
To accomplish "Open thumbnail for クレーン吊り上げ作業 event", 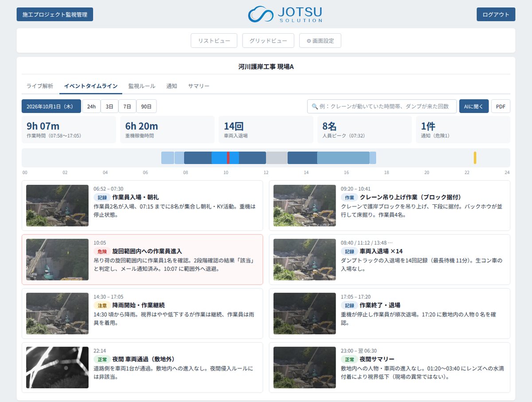I will [x=305, y=206].
